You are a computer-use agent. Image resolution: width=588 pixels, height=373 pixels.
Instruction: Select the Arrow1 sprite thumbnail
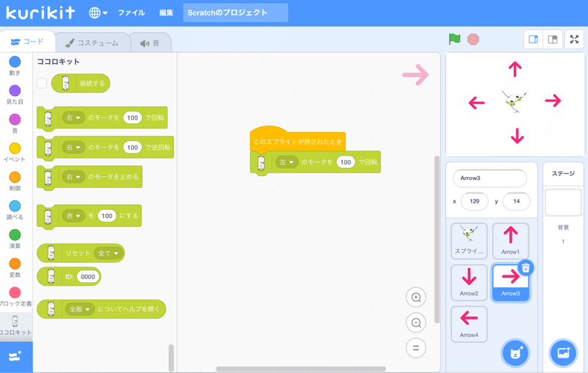tap(511, 241)
